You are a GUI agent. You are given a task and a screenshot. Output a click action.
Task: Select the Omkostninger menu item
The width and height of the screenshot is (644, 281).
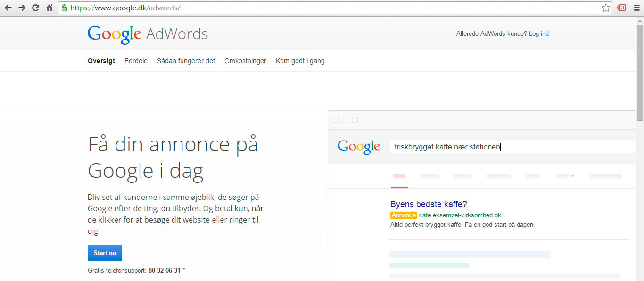pyautogui.click(x=245, y=61)
